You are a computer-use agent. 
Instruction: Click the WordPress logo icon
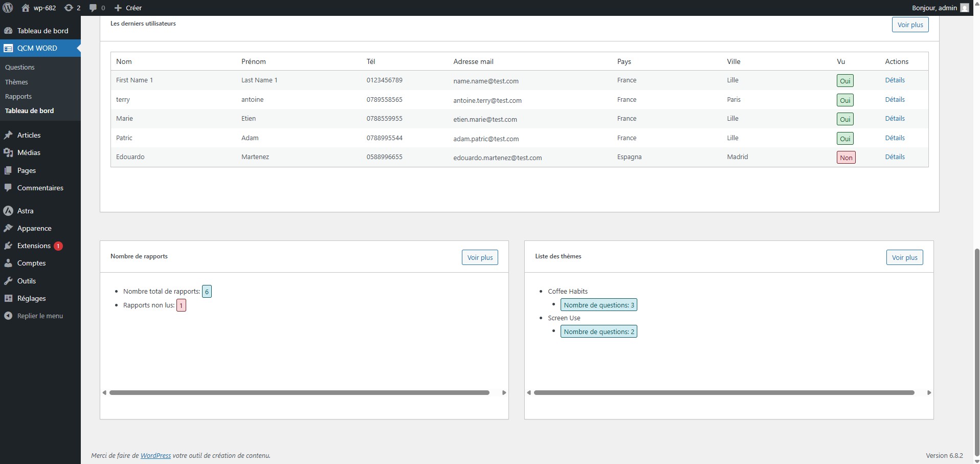point(8,8)
